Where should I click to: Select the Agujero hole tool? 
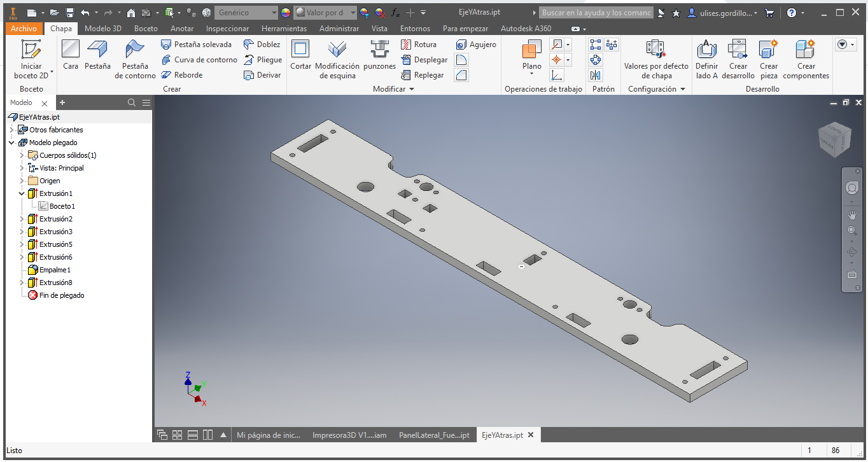pos(476,45)
